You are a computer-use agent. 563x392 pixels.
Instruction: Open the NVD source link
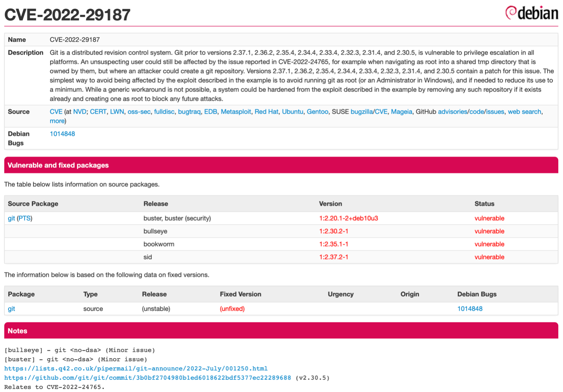click(x=80, y=112)
